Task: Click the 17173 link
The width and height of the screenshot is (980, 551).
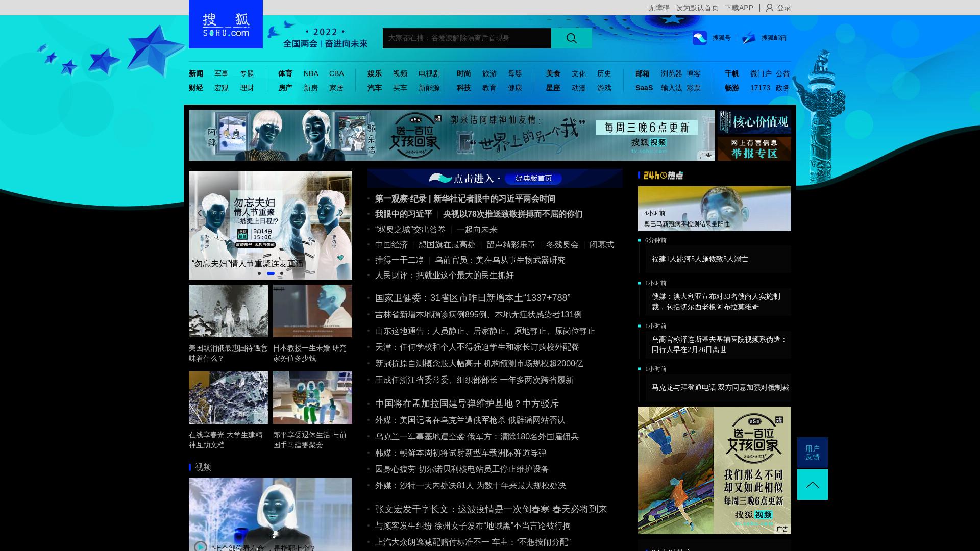Action: pyautogui.click(x=760, y=88)
